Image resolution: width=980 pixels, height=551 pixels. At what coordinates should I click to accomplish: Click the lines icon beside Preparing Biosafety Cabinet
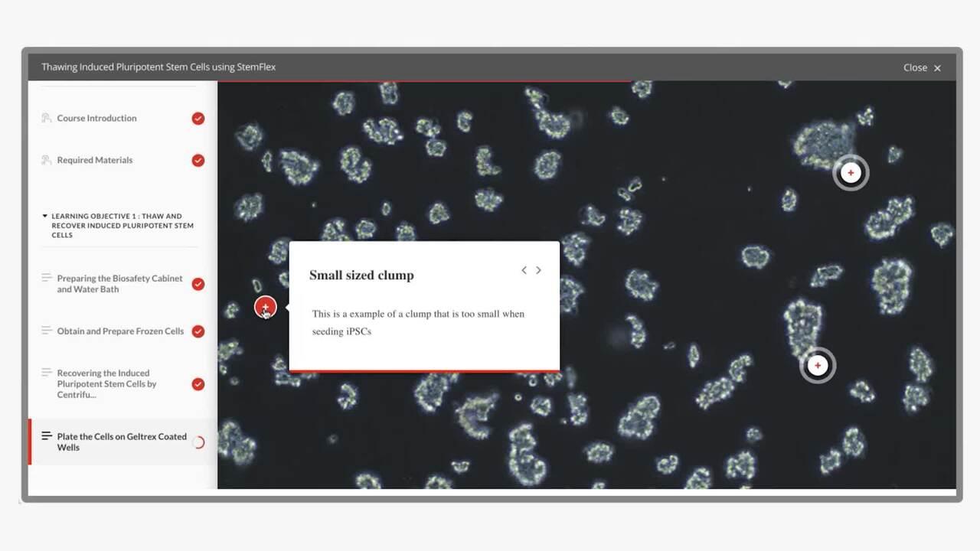click(x=47, y=278)
